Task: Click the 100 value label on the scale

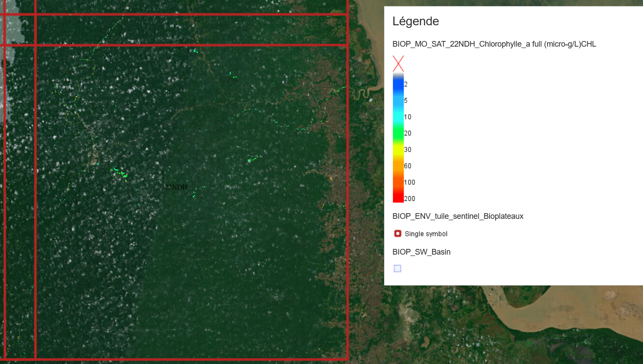Action: point(409,182)
